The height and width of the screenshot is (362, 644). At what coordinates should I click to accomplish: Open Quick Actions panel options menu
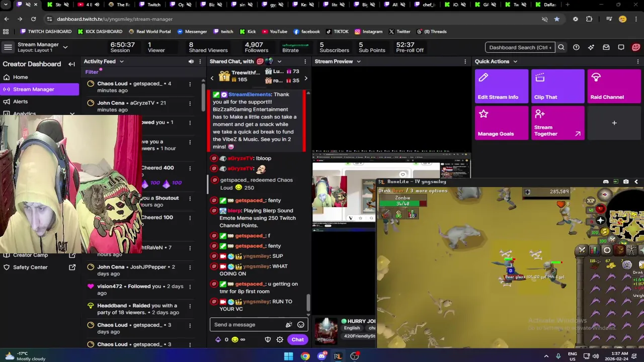click(638, 61)
